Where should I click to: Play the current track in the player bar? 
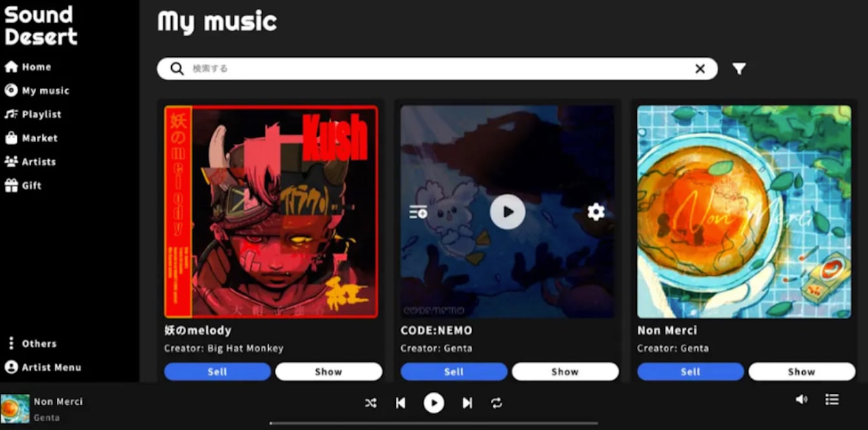[x=434, y=403]
